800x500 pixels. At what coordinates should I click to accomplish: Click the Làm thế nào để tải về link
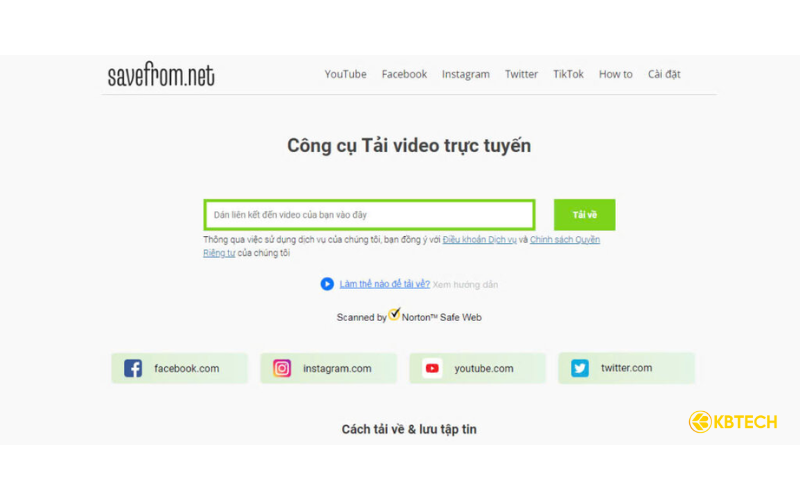point(385,284)
